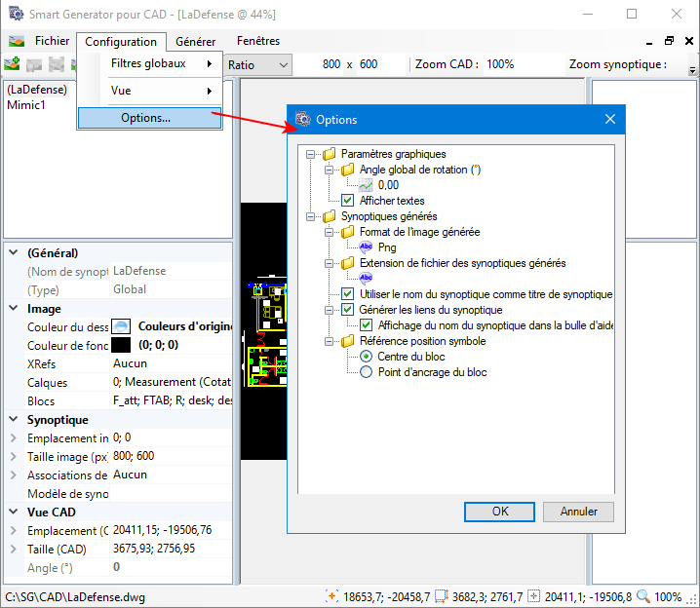Toggle the Afficher textes checkbox
The width and height of the screenshot is (700, 608).
tap(347, 201)
